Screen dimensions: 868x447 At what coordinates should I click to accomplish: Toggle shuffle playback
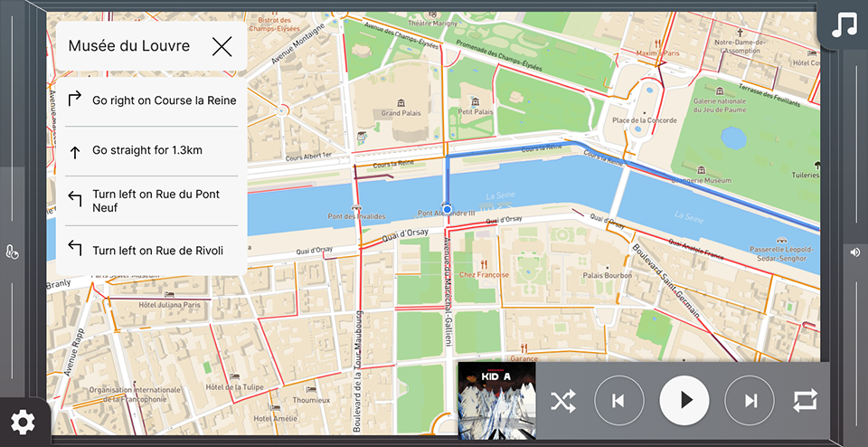(562, 401)
